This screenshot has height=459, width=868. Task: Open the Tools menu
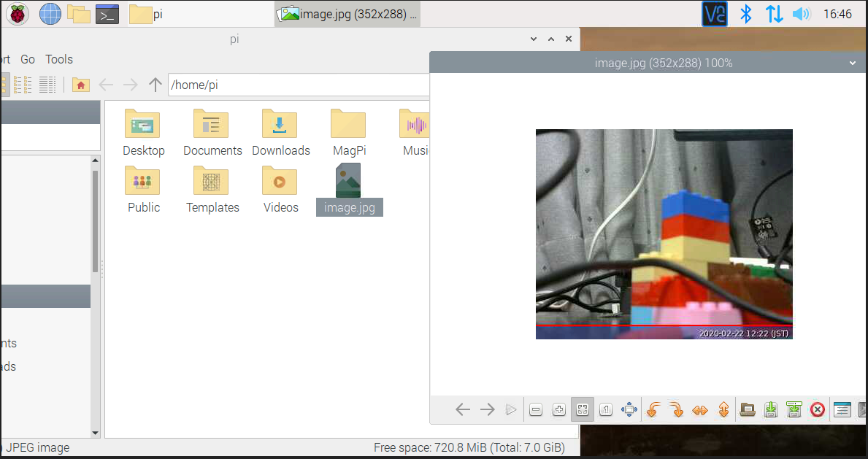click(x=59, y=59)
